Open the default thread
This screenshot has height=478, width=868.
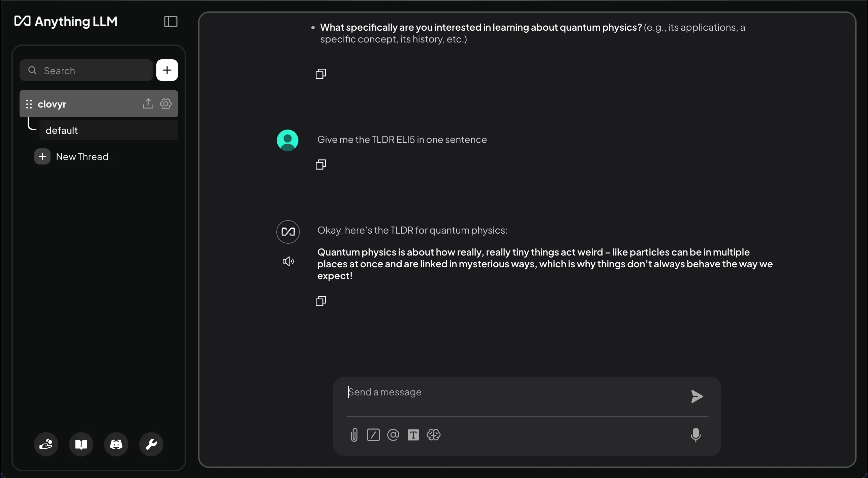click(x=108, y=130)
